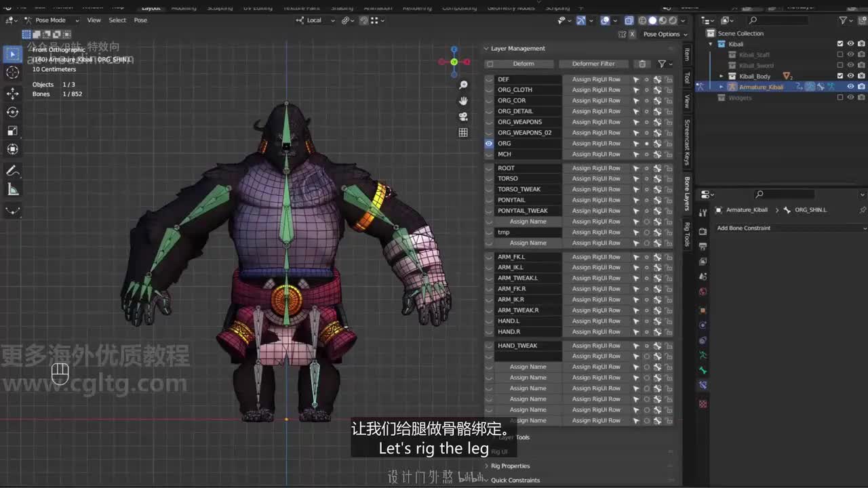
Task: Open the outliner filter dropdown
Action: [845, 21]
